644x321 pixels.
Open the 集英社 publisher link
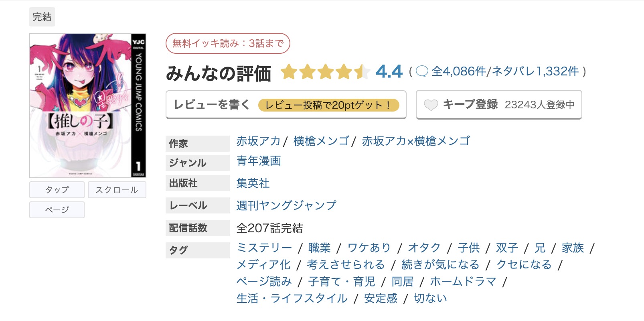click(253, 183)
